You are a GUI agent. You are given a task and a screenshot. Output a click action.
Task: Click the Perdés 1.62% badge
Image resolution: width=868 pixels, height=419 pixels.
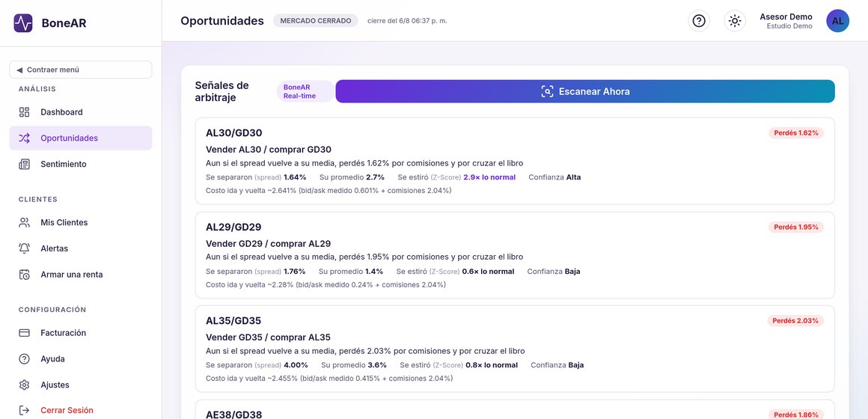795,133
